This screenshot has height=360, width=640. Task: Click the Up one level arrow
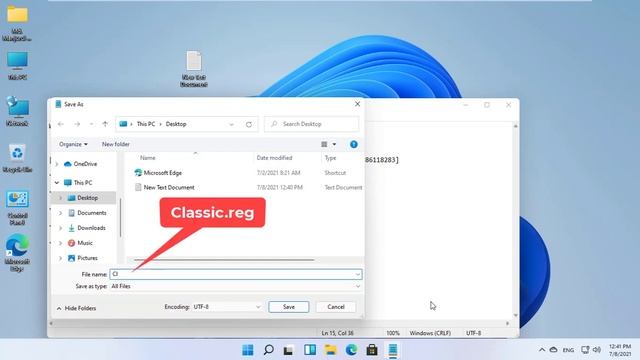pos(105,124)
